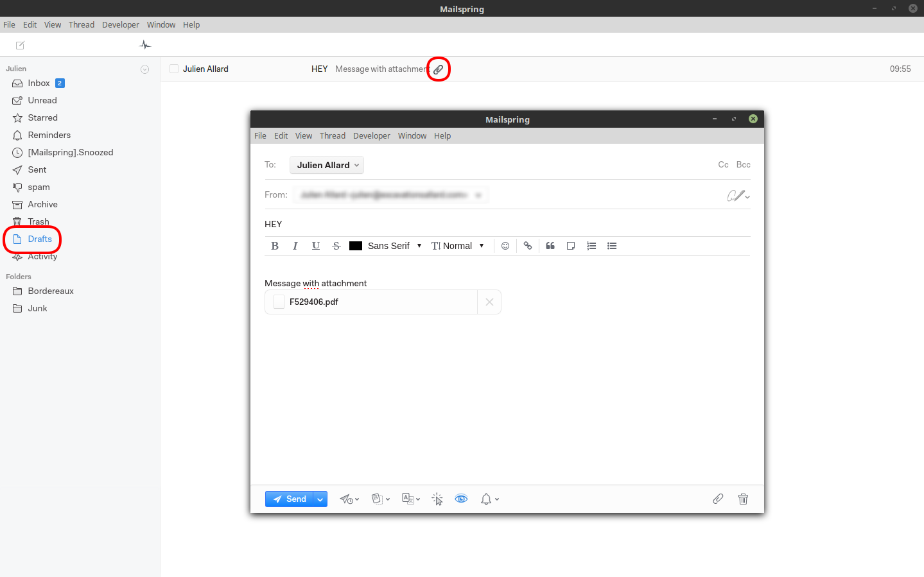
Task: Open the emoji picker in the composer
Action: [x=505, y=246]
